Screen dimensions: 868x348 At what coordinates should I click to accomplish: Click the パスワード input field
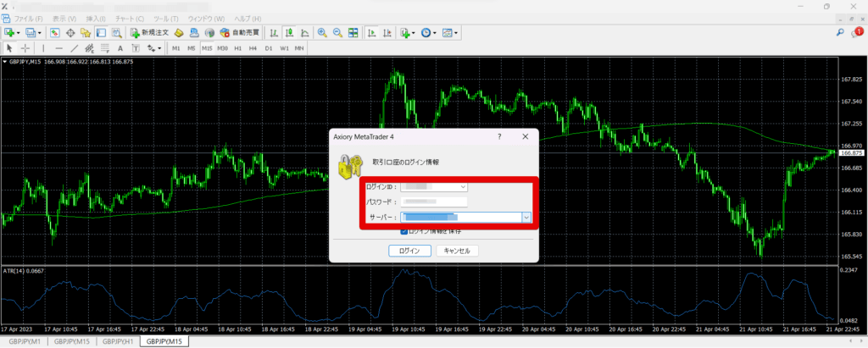click(434, 202)
